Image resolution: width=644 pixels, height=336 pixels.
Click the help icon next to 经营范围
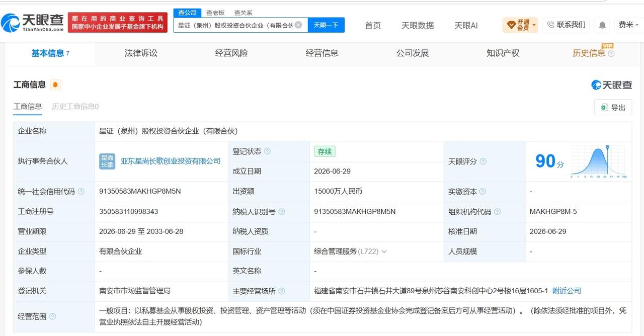pos(52,316)
